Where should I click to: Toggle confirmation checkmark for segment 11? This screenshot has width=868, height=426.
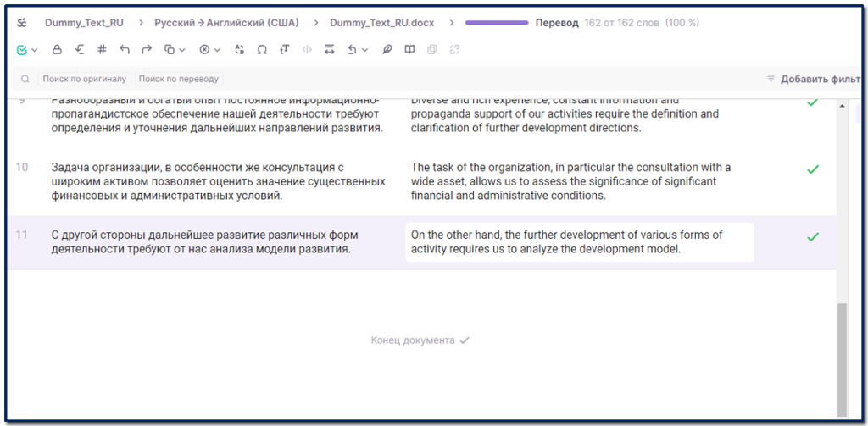(x=812, y=237)
